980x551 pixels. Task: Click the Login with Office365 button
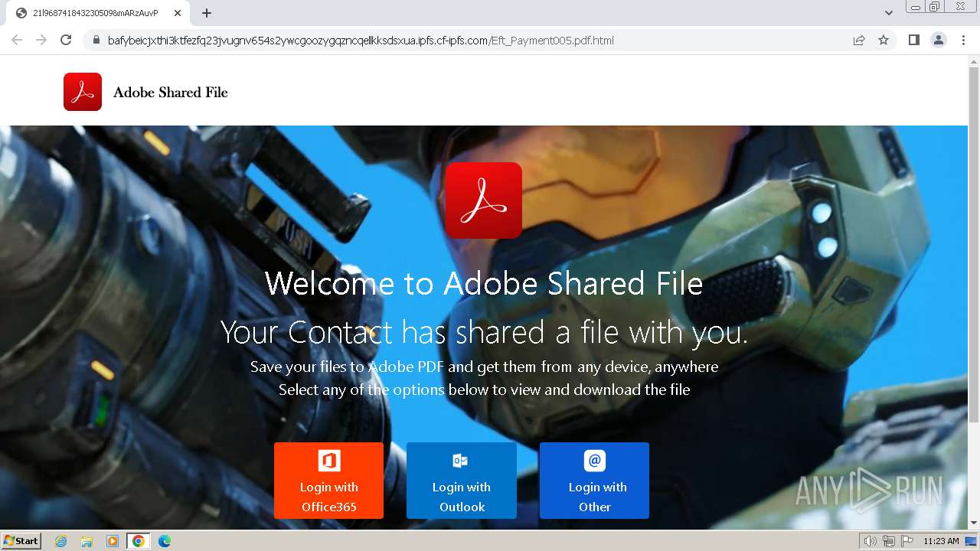[x=328, y=481]
